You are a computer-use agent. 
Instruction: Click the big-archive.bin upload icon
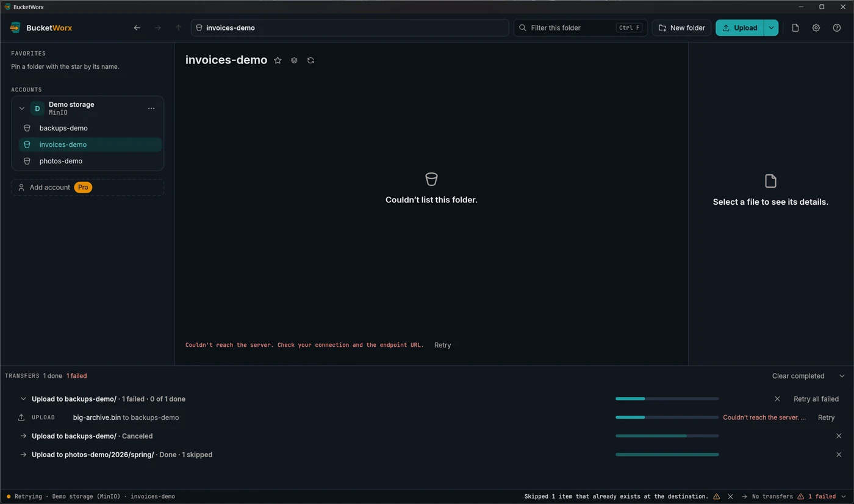21,417
